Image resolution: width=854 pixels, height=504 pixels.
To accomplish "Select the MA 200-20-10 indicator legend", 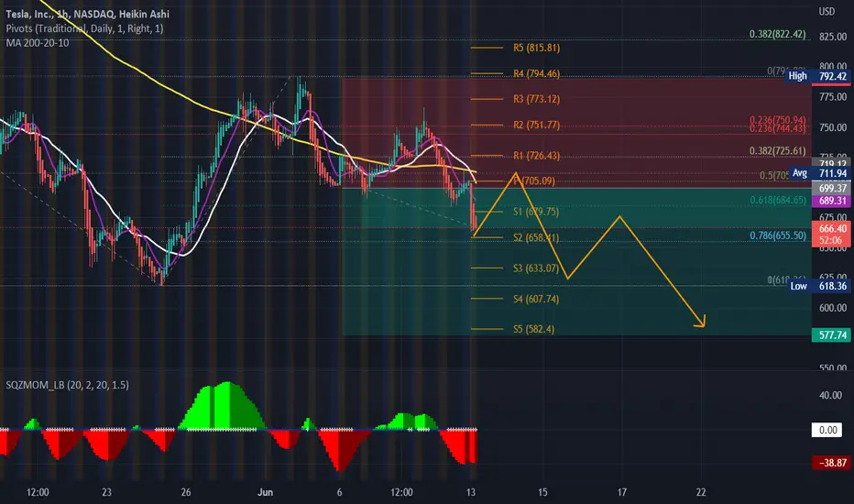I will coord(38,42).
